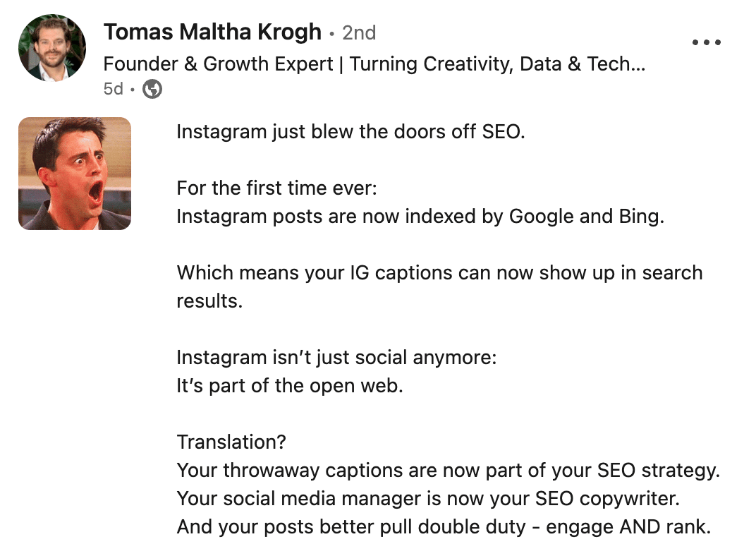756x556 pixels.
Task: View the shocked-face reaction GIF
Action: coord(75,174)
